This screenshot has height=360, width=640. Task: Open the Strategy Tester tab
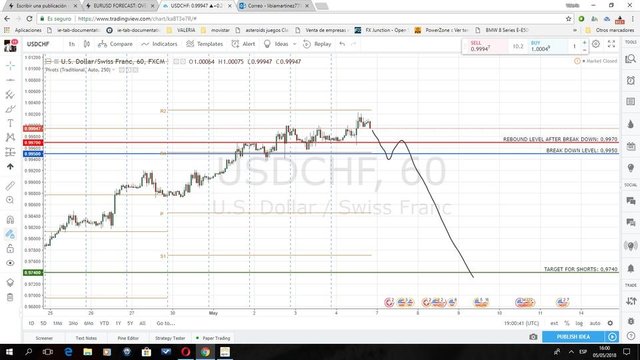coord(170,338)
